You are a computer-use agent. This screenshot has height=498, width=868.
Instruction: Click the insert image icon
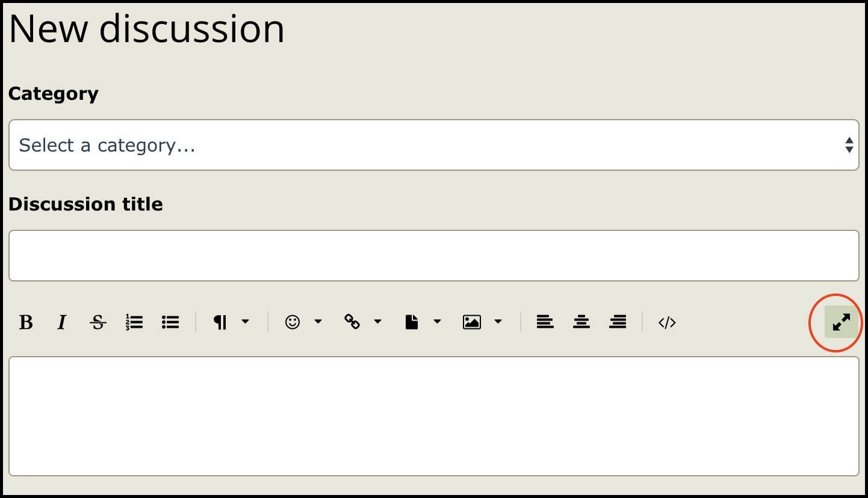coord(472,322)
